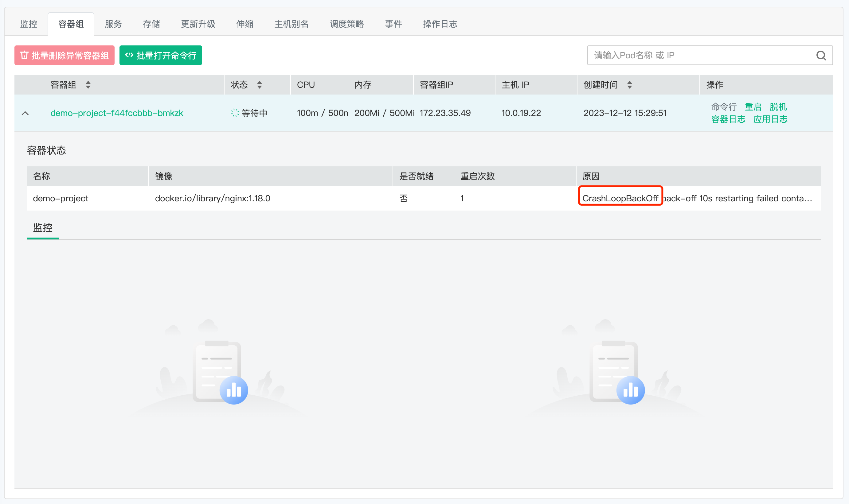Click host IP 10.0.19.22
849x504 pixels.
coord(521,113)
